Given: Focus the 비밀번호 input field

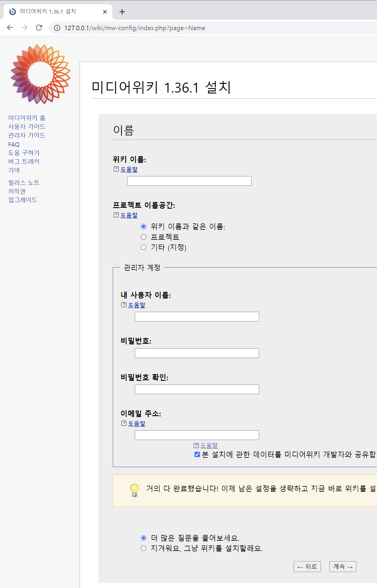Looking at the screenshot, I should pyautogui.click(x=197, y=353).
